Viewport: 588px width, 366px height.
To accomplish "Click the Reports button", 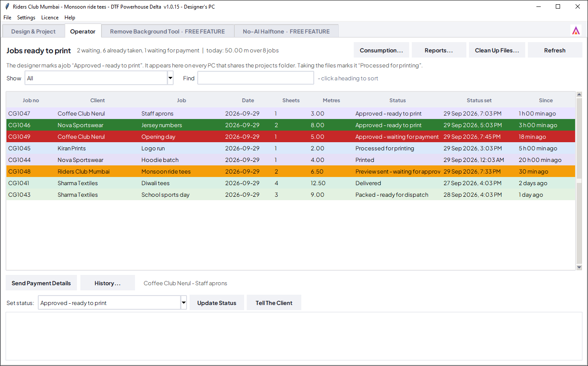I will point(439,50).
